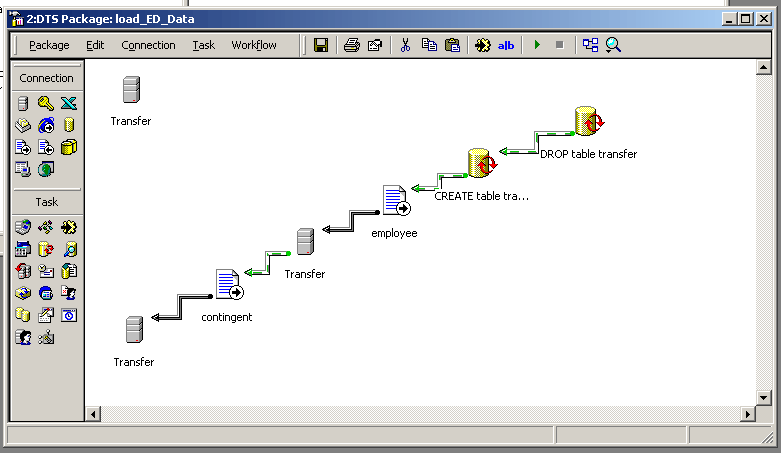Open the Package menu
The height and width of the screenshot is (453, 781).
pyautogui.click(x=49, y=45)
